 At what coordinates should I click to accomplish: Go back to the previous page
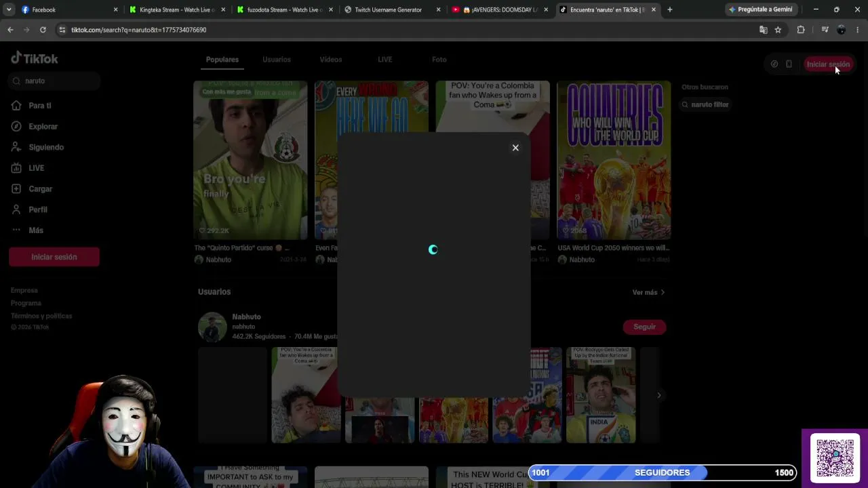tap(10, 30)
